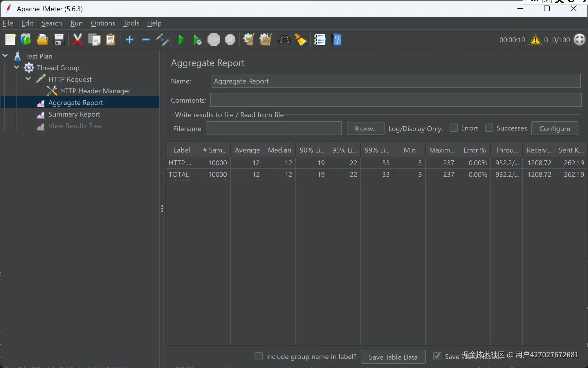Click the blue plus Expand All icon

pyautogui.click(x=130, y=39)
